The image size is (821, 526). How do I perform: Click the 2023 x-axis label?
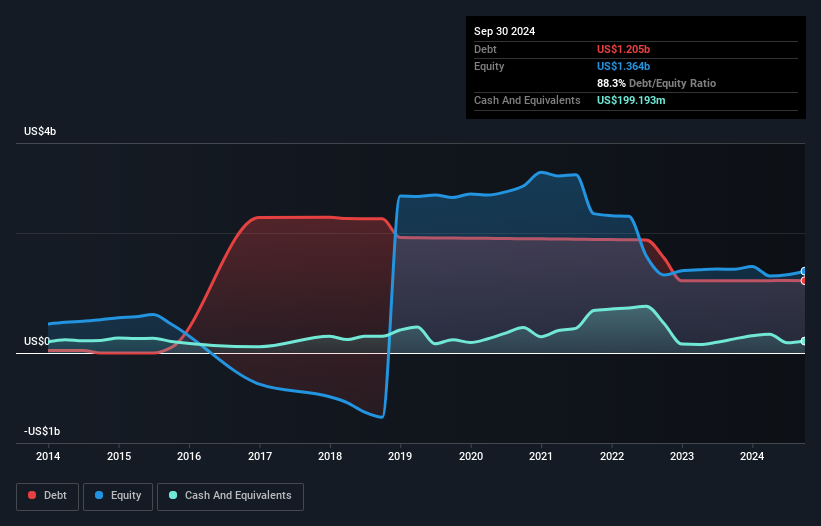[x=682, y=456]
